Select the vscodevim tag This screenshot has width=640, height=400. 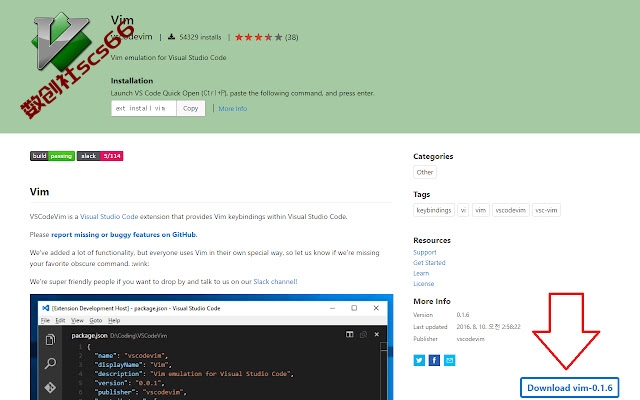pos(511,210)
